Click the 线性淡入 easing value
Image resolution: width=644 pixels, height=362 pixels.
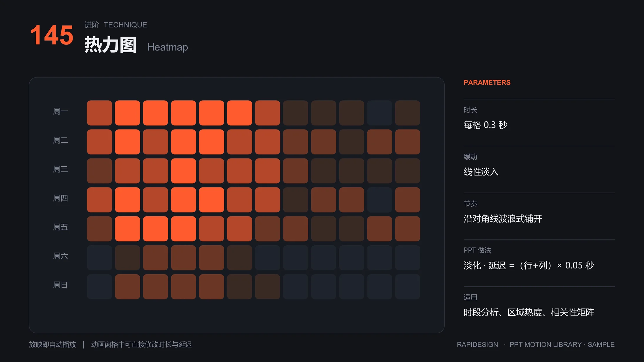[x=481, y=172]
